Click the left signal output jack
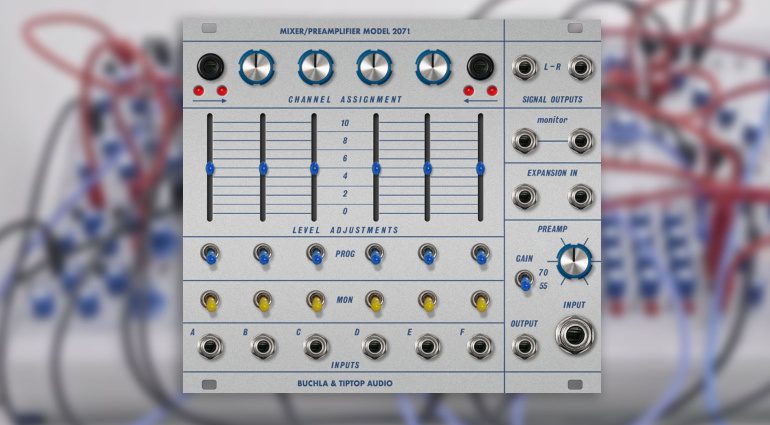The height and width of the screenshot is (425, 770). click(x=524, y=67)
